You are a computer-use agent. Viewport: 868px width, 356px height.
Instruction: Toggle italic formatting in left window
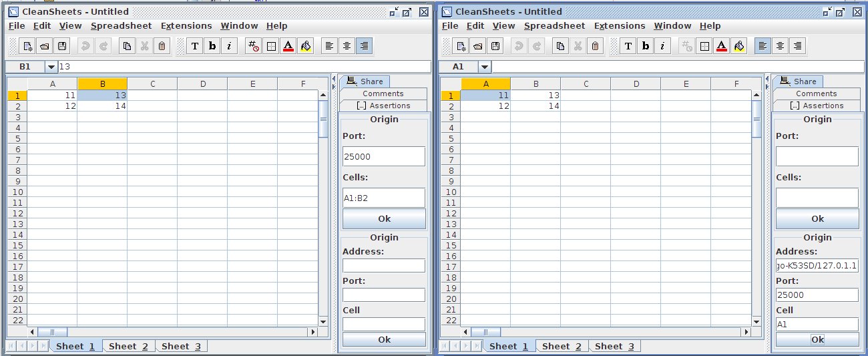[x=229, y=46]
